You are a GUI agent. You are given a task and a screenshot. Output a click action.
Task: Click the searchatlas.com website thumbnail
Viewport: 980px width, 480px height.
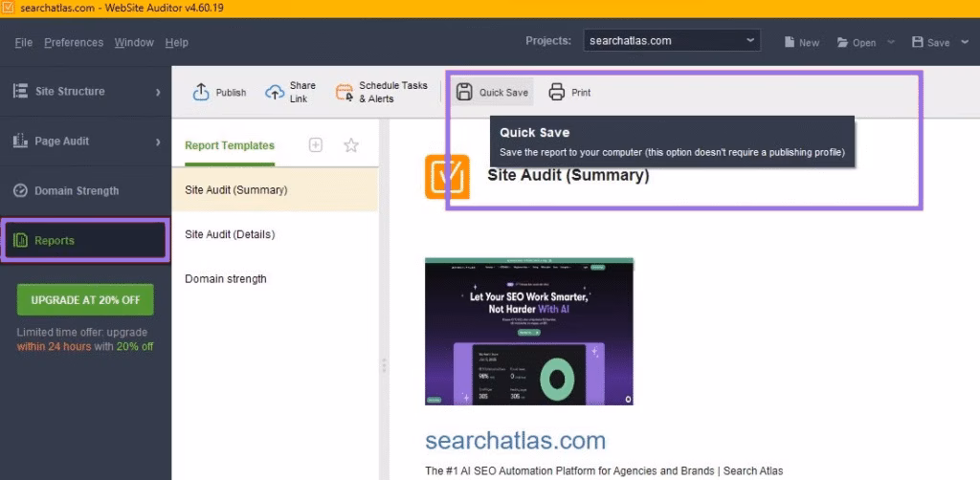(529, 332)
